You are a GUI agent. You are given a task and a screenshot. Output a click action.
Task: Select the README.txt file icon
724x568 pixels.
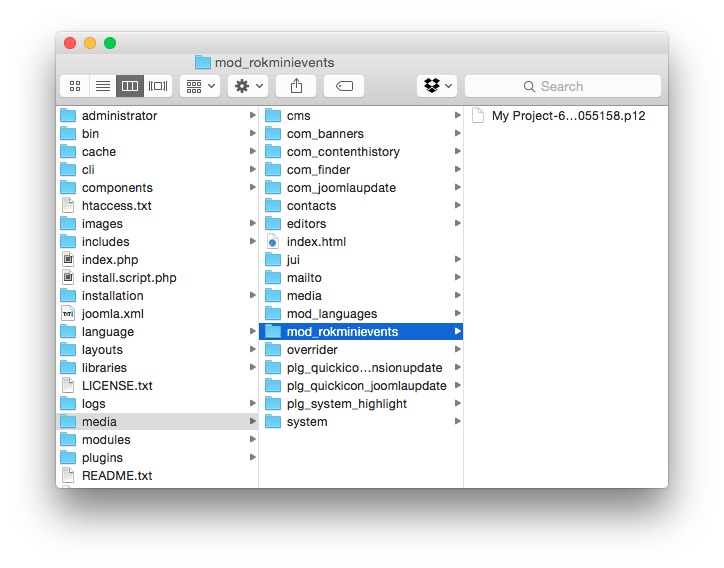point(68,476)
